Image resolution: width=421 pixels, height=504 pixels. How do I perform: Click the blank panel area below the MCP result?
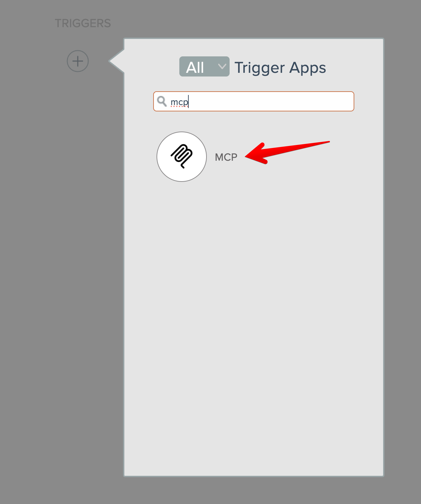click(254, 319)
